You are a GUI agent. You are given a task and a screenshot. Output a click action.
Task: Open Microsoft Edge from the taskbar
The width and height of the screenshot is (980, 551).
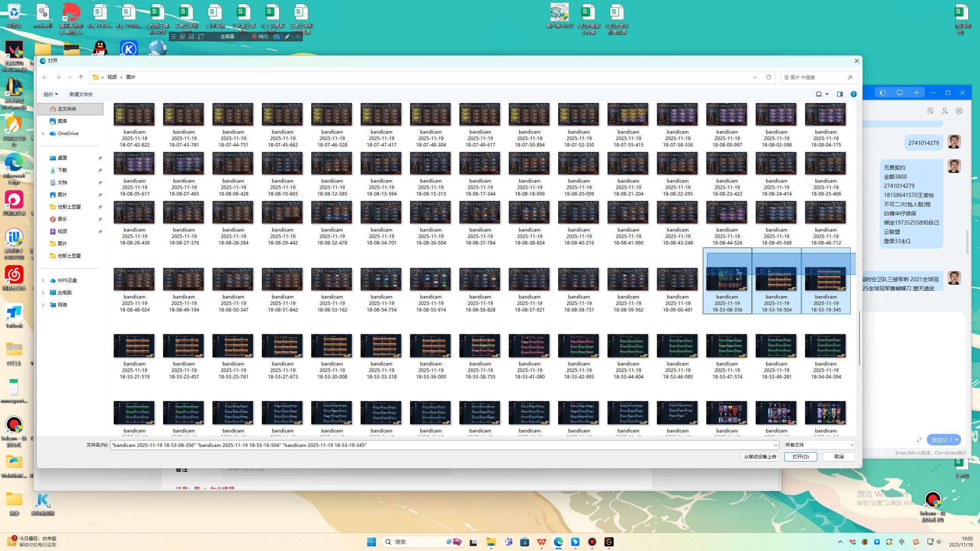558,542
